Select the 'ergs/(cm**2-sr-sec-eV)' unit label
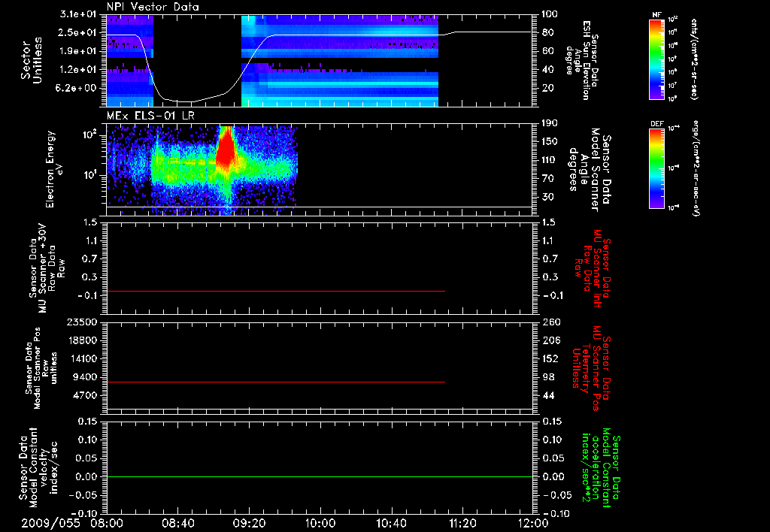Image resolution: width=770 pixels, height=532 pixels. coord(696,168)
